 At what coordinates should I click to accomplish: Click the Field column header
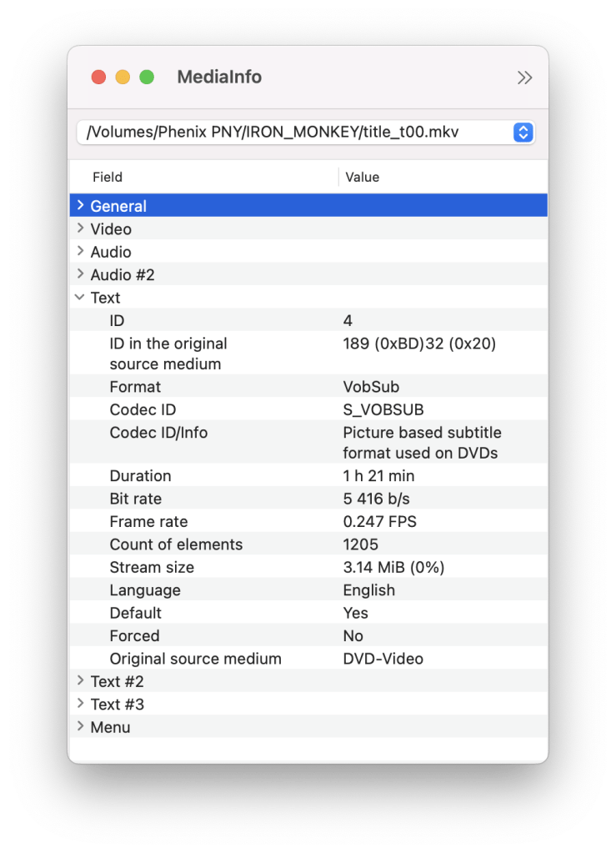108,177
